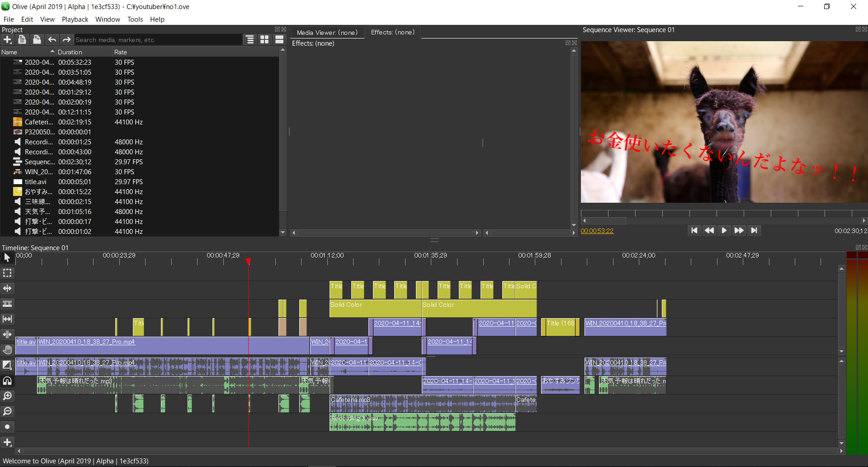This screenshot has height=467, width=868.
Task: Select the first Solid Color clip
Action: 376,308
